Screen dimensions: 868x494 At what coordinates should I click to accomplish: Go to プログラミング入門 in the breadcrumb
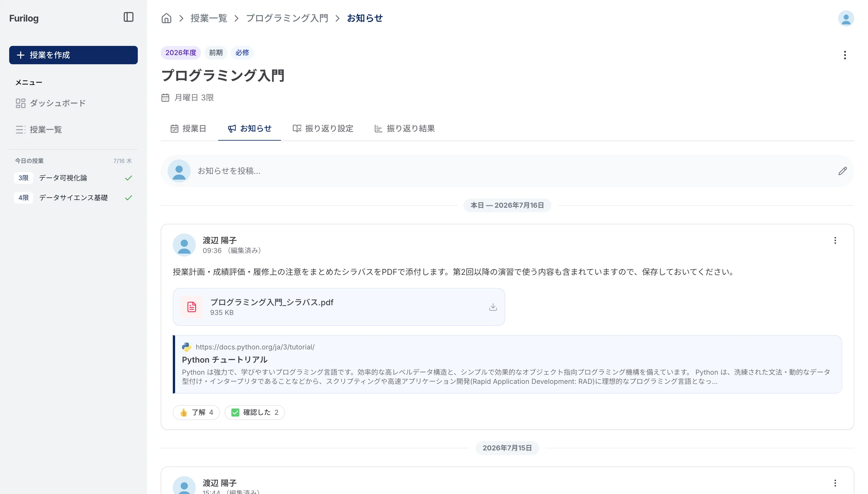(x=287, y=18)
